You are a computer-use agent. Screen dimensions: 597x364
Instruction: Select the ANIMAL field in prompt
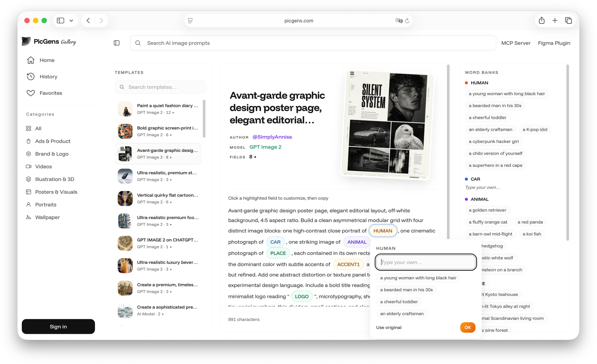pos(357,242)
